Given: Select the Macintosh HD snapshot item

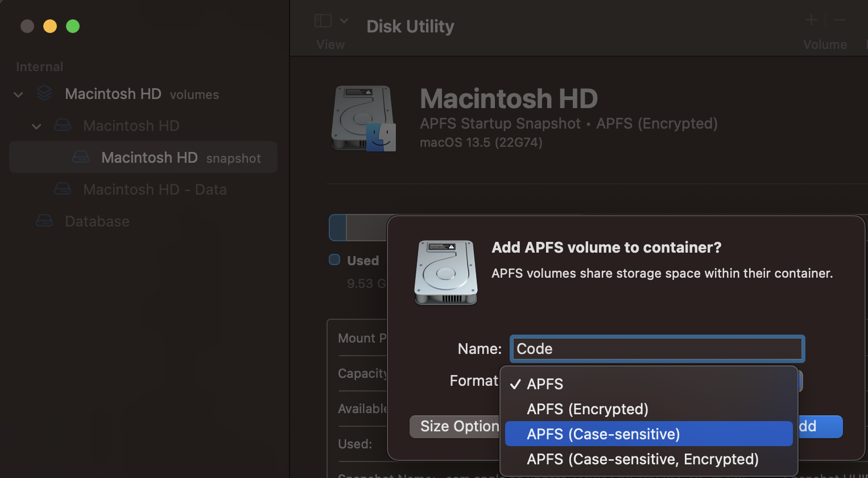Looking at the screenshot, I should pos(149,158).
